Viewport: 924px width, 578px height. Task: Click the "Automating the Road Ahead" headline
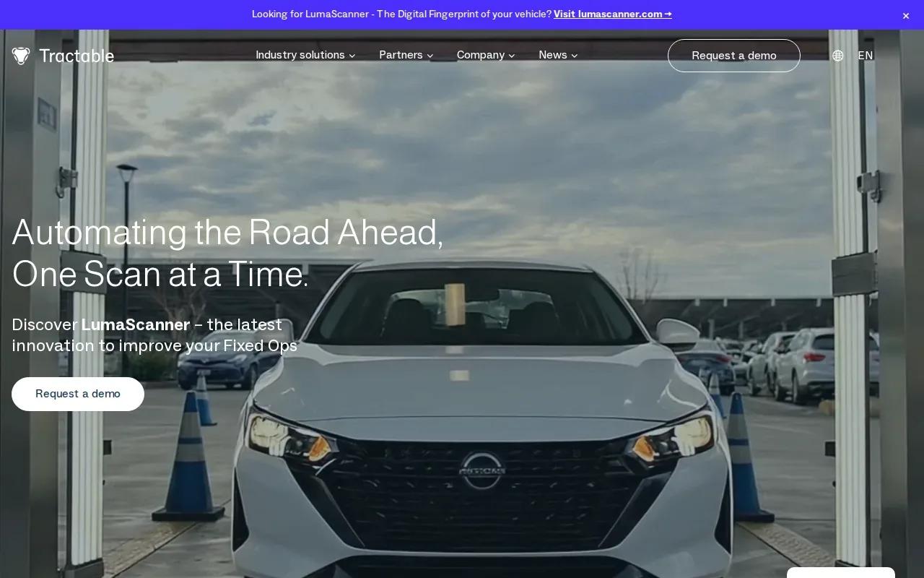(227, 233)
